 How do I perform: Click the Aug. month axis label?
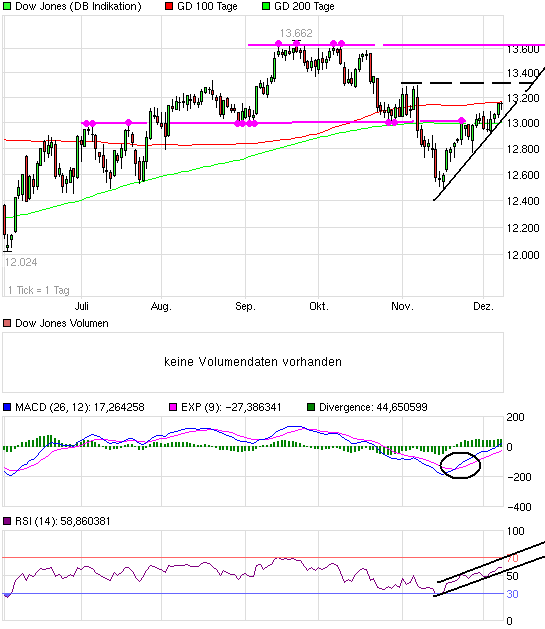[x=161, y=306]
